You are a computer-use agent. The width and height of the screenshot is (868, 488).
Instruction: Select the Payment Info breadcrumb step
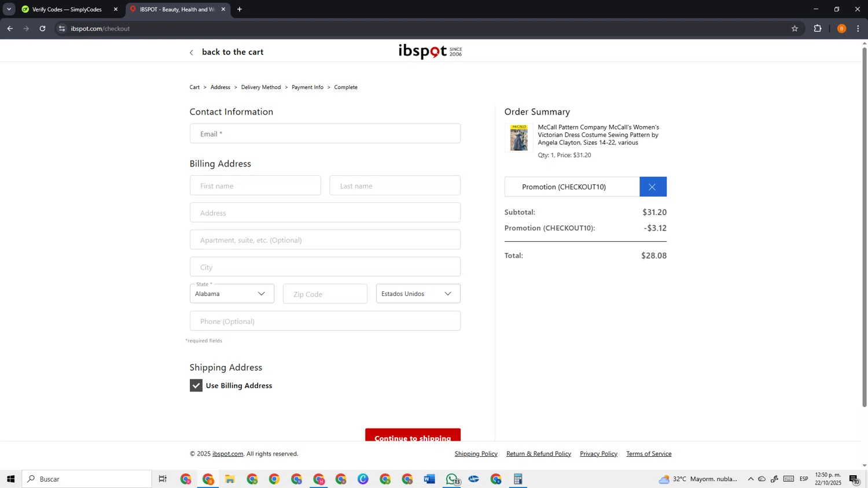point(307,87)
